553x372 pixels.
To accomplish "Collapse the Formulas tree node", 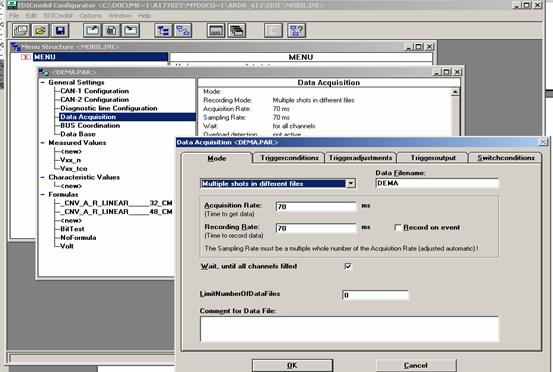I will point(43,195).
